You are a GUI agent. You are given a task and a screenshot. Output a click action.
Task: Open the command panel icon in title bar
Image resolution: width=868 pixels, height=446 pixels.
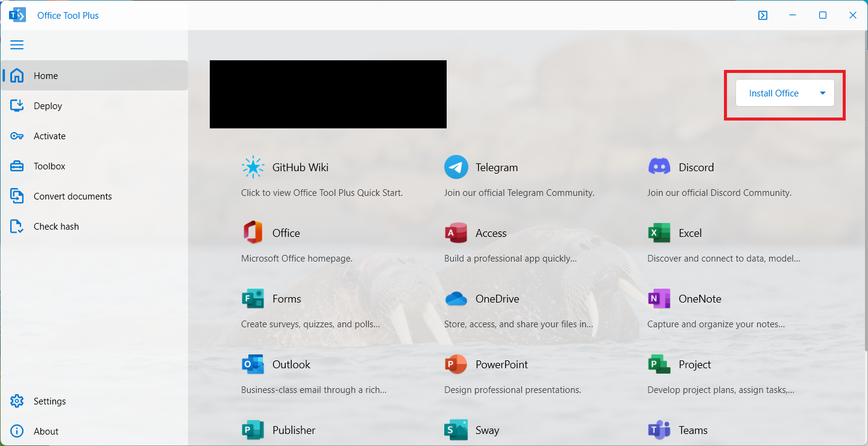click(x=763, y=15)
